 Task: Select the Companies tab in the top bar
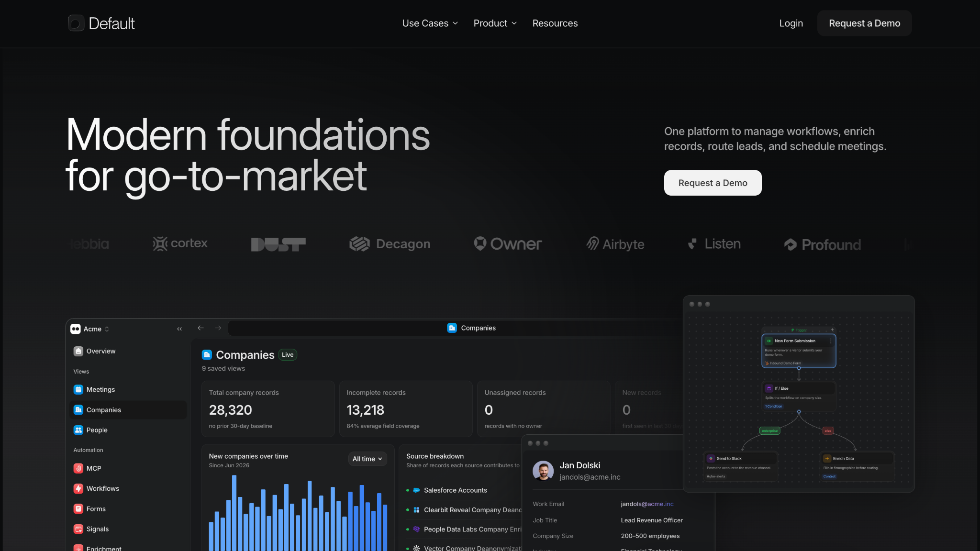pos(471,328)
